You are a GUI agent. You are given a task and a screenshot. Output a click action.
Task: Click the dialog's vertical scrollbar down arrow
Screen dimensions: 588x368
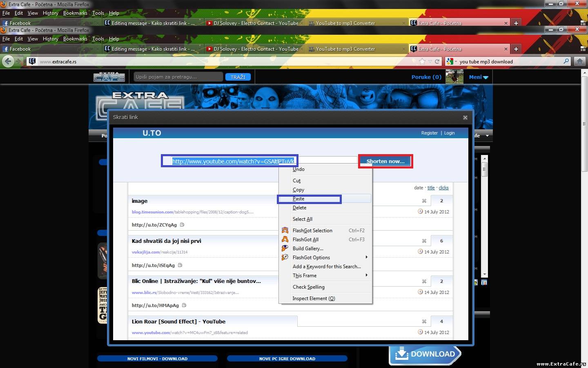[485, 274]
